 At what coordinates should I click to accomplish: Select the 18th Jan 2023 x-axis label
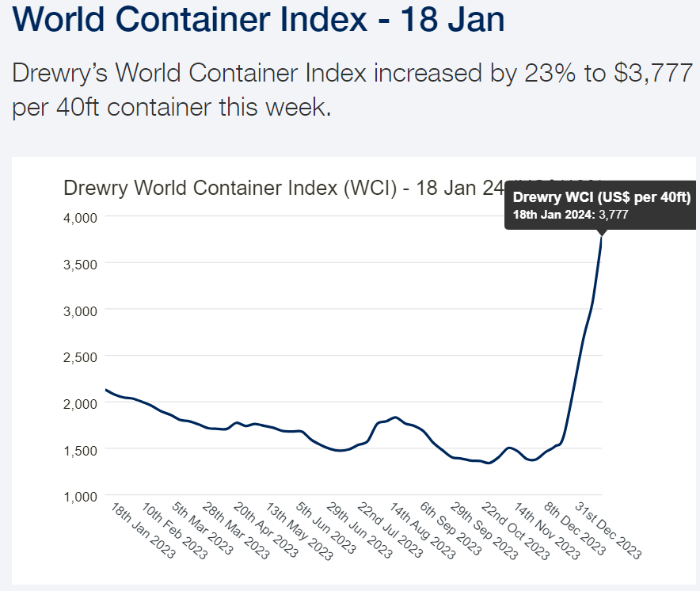pos(143,530)
